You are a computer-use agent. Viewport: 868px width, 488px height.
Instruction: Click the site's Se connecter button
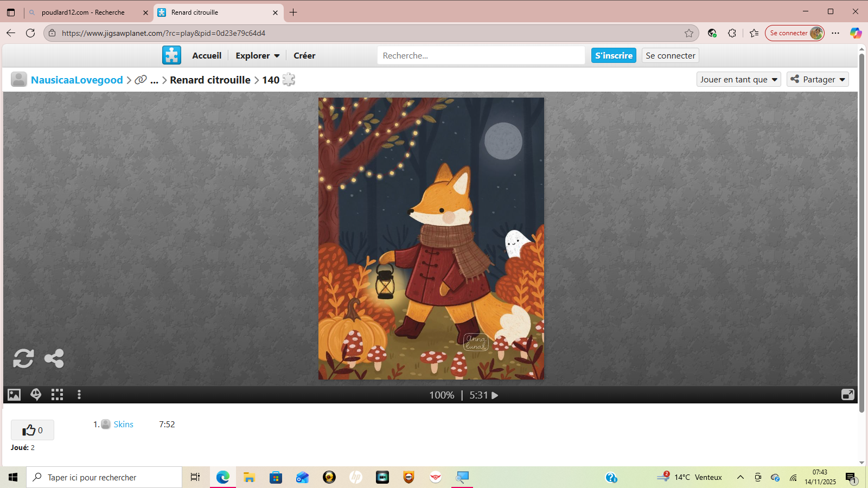671,55
